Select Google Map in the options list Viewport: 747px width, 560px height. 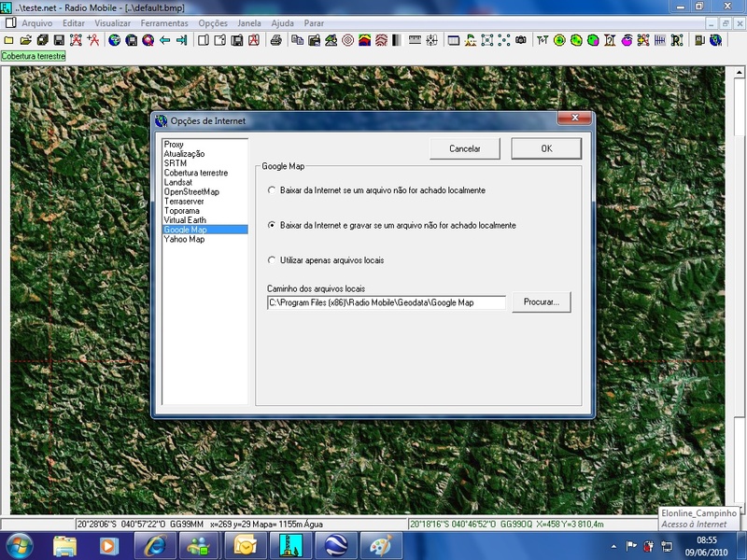point(205,230)
